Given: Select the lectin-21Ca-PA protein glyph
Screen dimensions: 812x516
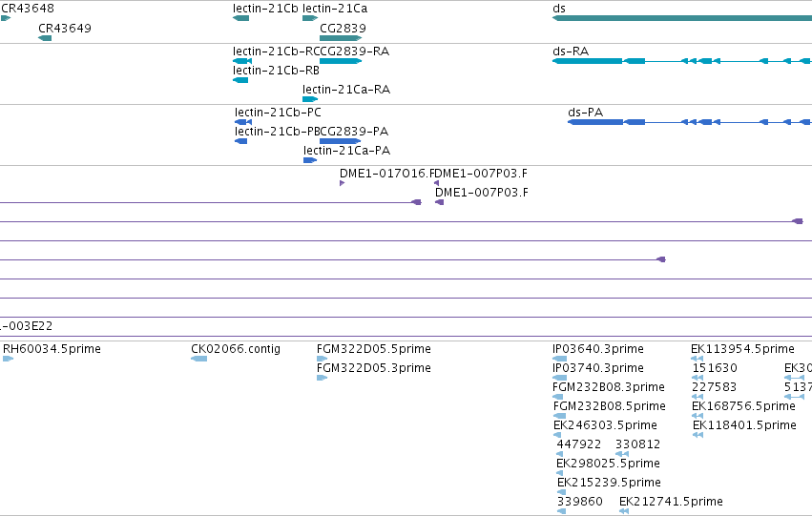Looking at the screenshot, I should coord(310,160).
